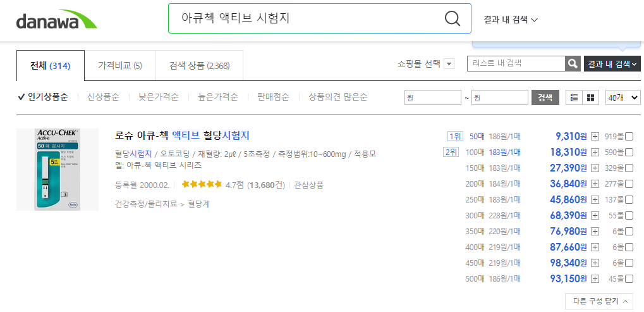Viewport: 644px width, 312px height.
Task: Check the box for 100매 590몰 row
Action: coord(629,153)
